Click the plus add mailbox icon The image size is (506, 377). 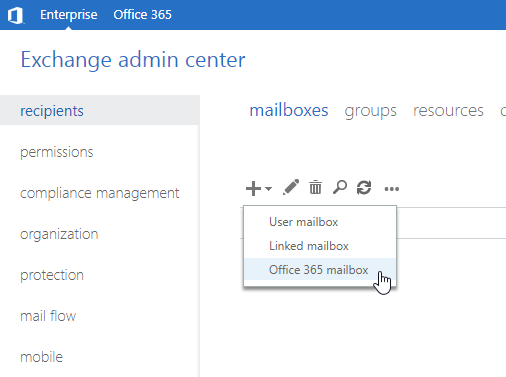pos(253,189)
